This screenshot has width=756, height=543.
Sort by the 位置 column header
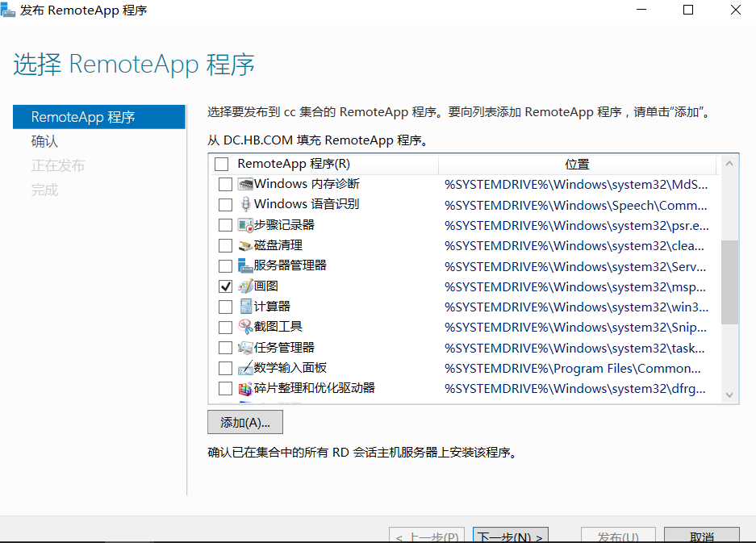[x=577, y=165]
